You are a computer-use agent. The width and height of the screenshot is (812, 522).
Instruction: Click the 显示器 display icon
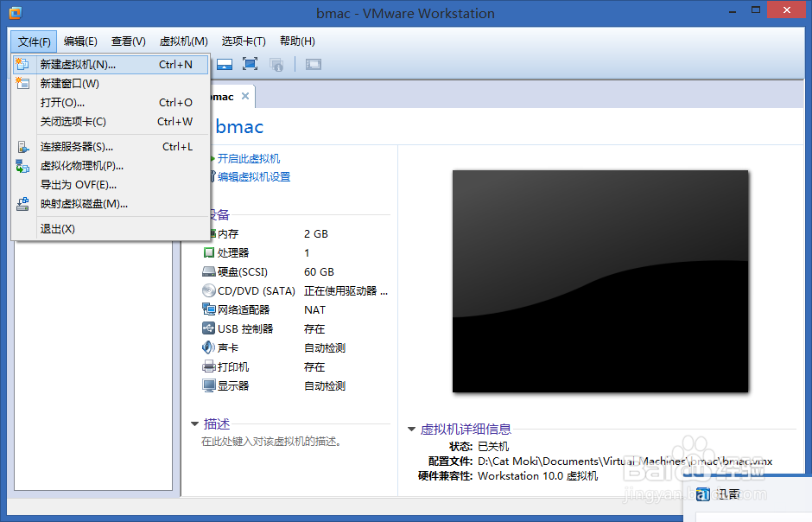click(209, 385)
